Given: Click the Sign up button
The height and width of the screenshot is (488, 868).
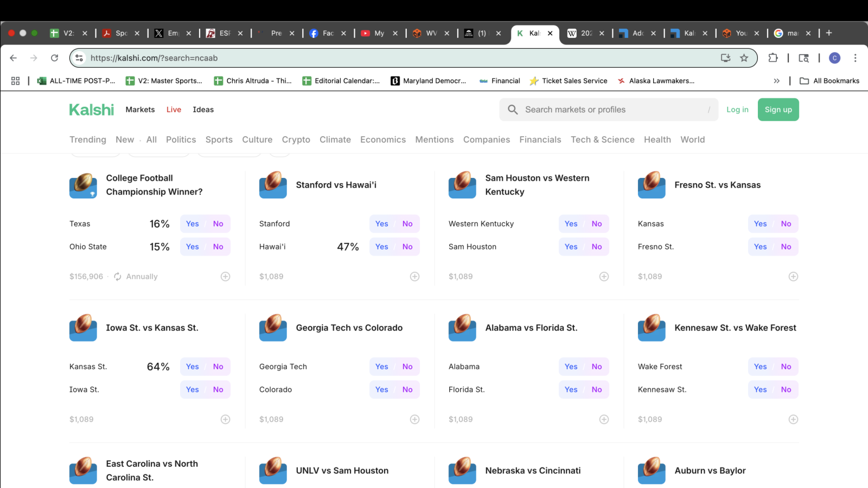Looking at the screenshot, I should point(778,110).
